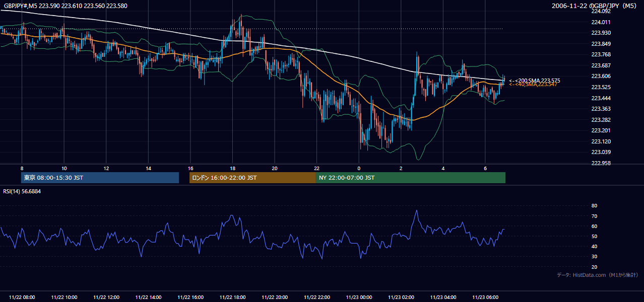Click the 11/22 16:00 time axis label
The height and width of the screenshot is (302, 644).
tap(190, 297)
